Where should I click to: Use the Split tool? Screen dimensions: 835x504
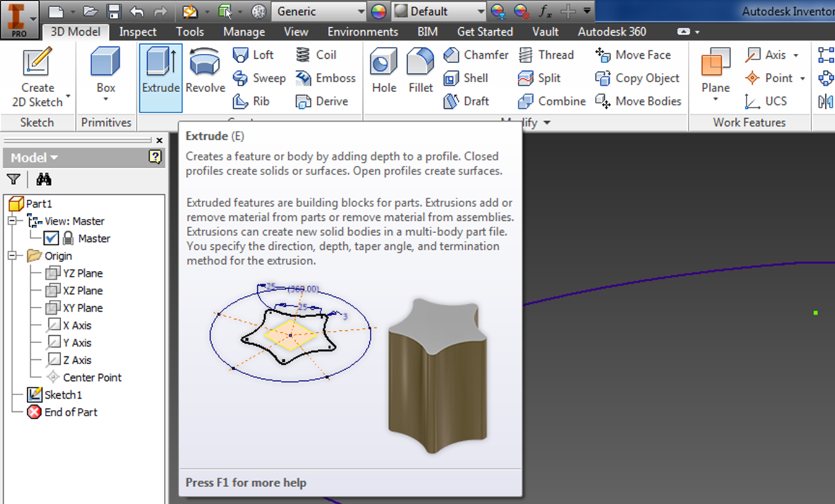(539, 79)
